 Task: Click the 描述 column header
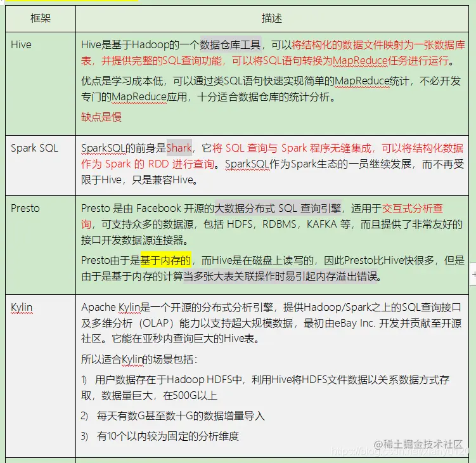coord(272,18)
